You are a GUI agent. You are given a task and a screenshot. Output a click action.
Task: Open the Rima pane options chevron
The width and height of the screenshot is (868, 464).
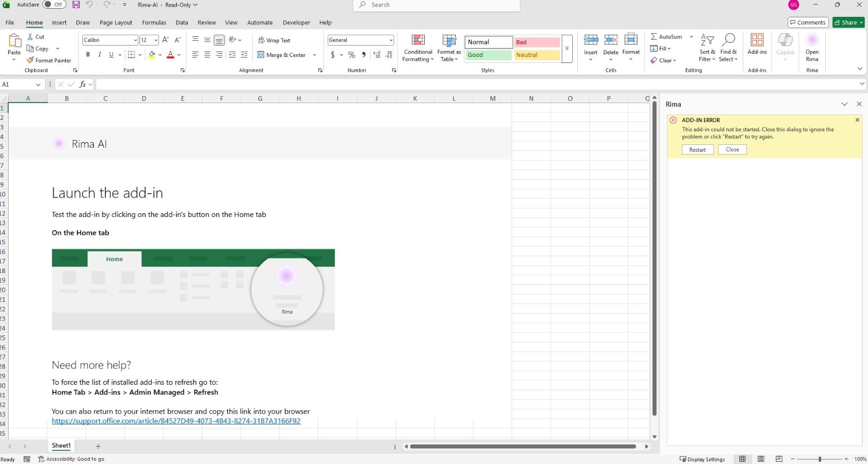click(845, 104)
